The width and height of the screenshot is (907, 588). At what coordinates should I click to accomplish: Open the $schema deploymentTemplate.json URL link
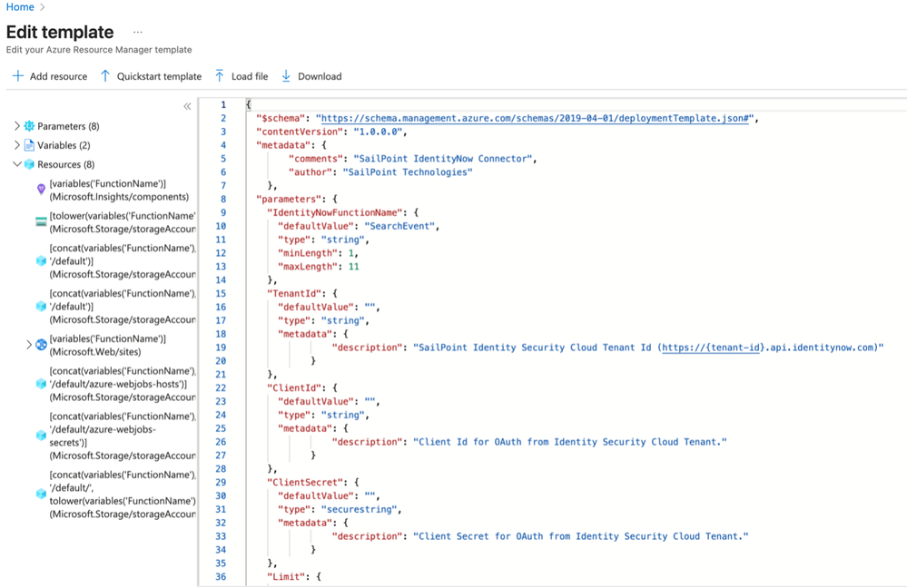[535, 119]
